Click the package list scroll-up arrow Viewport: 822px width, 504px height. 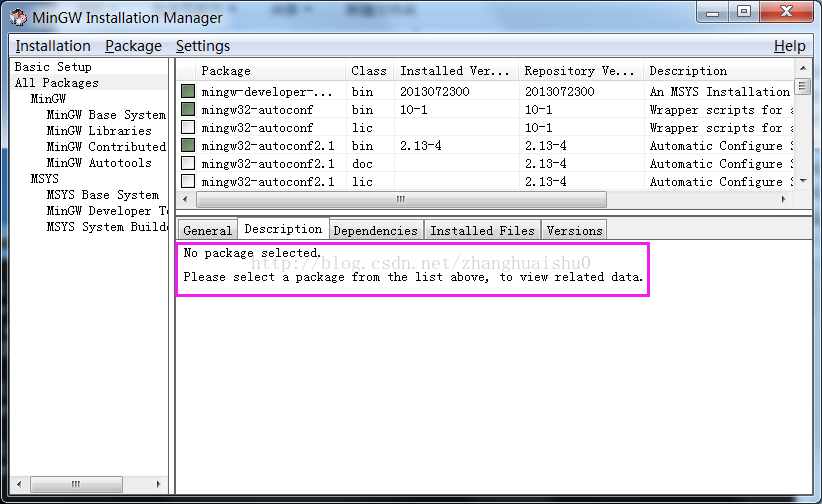803,68
